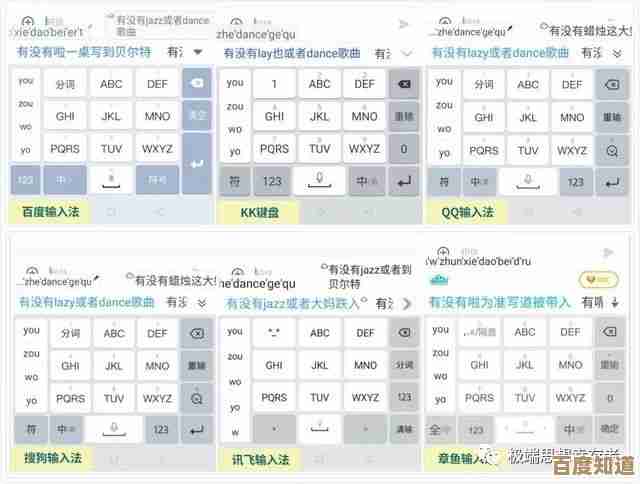Switch to 123 number pad on QQ keyboard
The height and width of the screenshot is (484, 640).
(575, 182)
